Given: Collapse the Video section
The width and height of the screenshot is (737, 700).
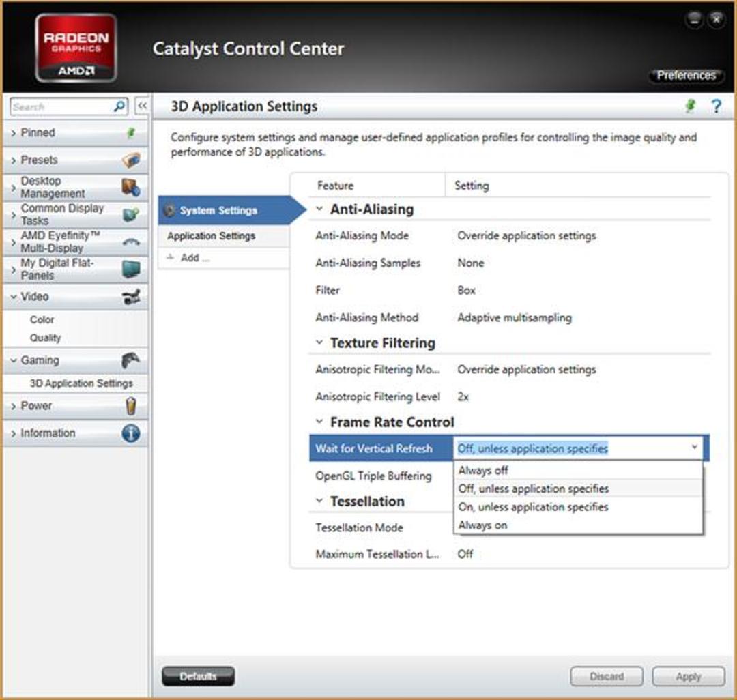Looking at the screenshot, I should 13,297.
